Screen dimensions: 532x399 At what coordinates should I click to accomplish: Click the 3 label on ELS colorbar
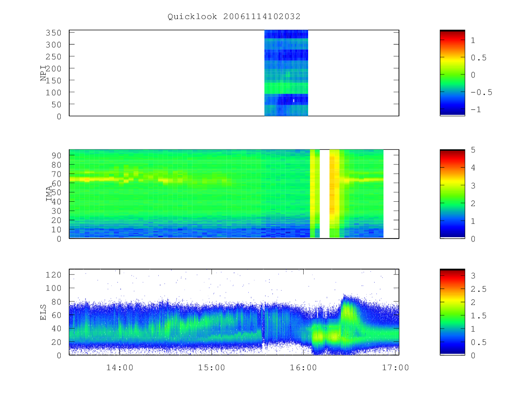(x=473, y=276)
